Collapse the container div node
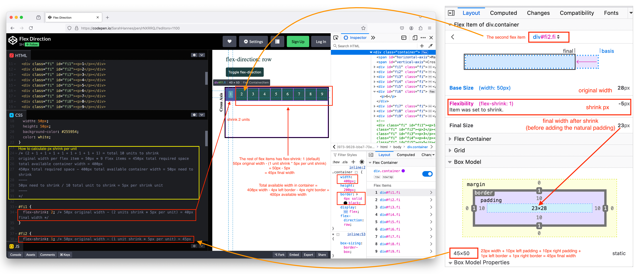644x274 pixels. [371, 52]
